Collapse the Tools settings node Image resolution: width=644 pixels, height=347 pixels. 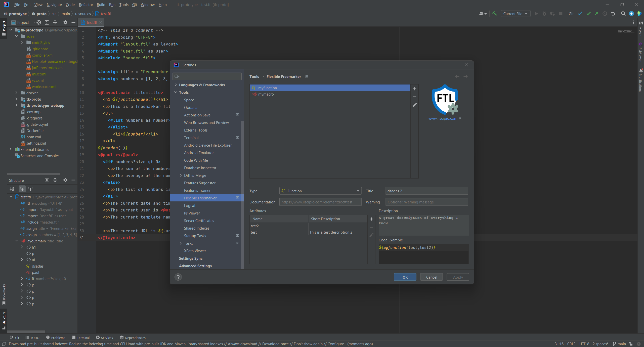176,92
